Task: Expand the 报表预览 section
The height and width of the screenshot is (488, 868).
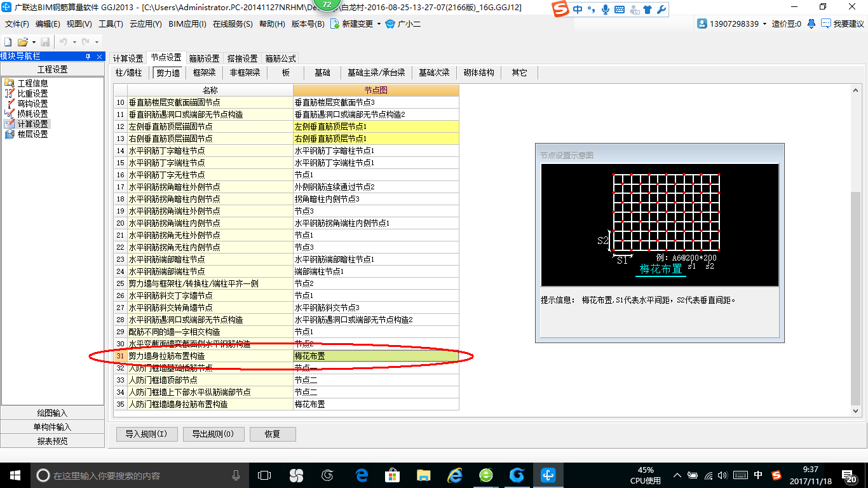Action: (x=52, y=441)
